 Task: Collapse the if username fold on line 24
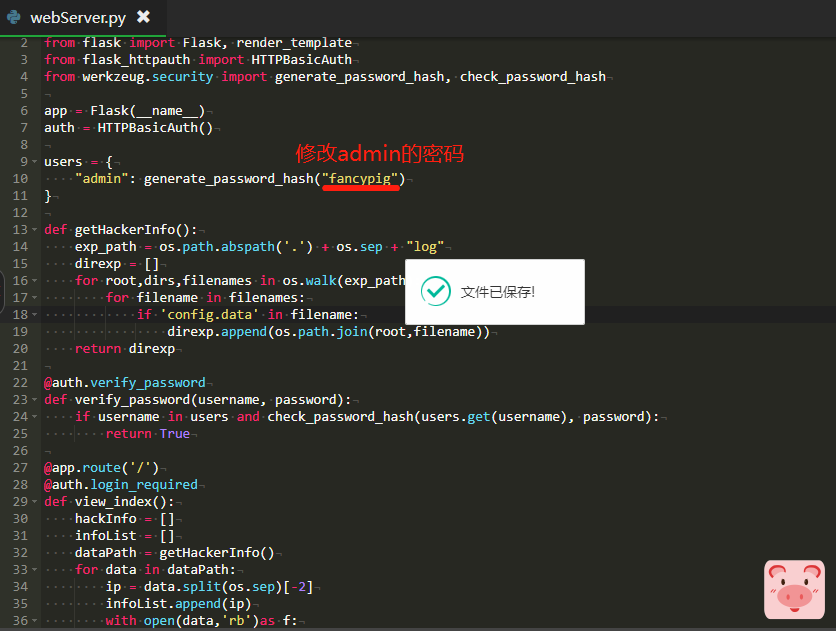pos(35,417)
